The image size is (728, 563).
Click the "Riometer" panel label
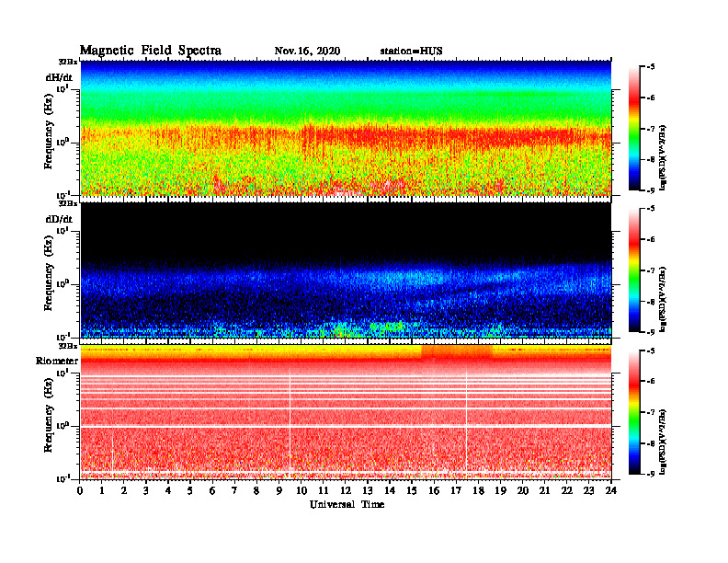pyautogui.click(x=57, y=361)
